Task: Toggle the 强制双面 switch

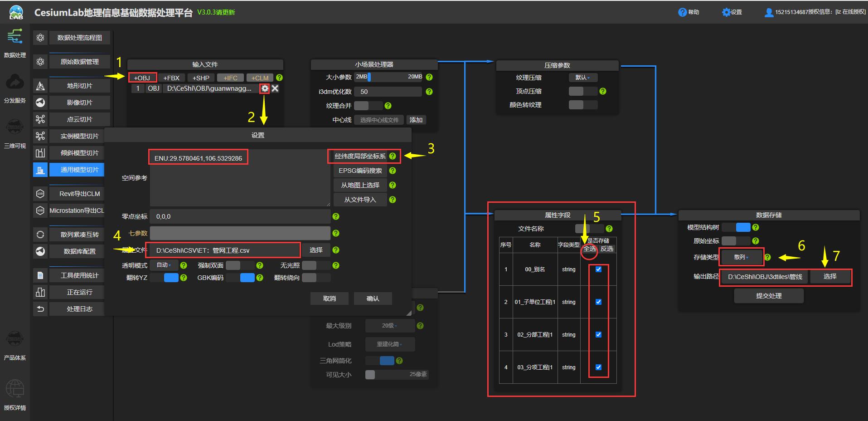Action: 240,265
